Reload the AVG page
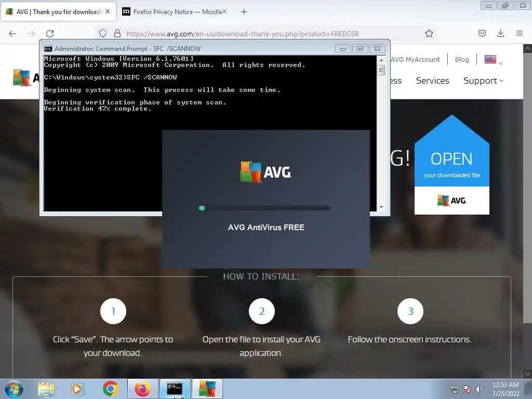The image size is (532, 399). tap(50, 33)
